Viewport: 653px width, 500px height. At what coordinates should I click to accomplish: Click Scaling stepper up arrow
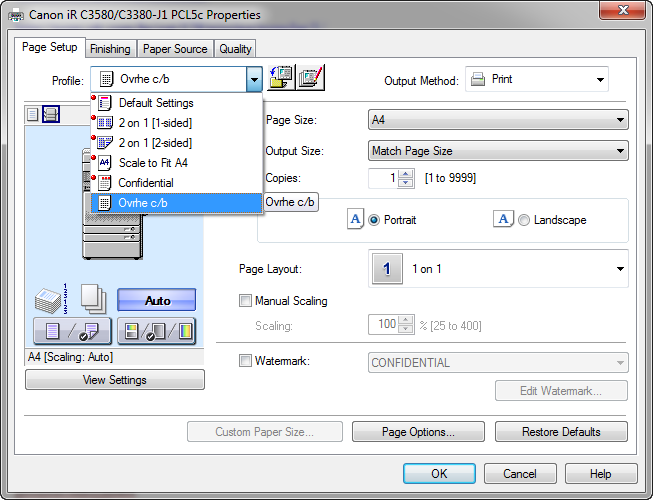tap(406, 320)
